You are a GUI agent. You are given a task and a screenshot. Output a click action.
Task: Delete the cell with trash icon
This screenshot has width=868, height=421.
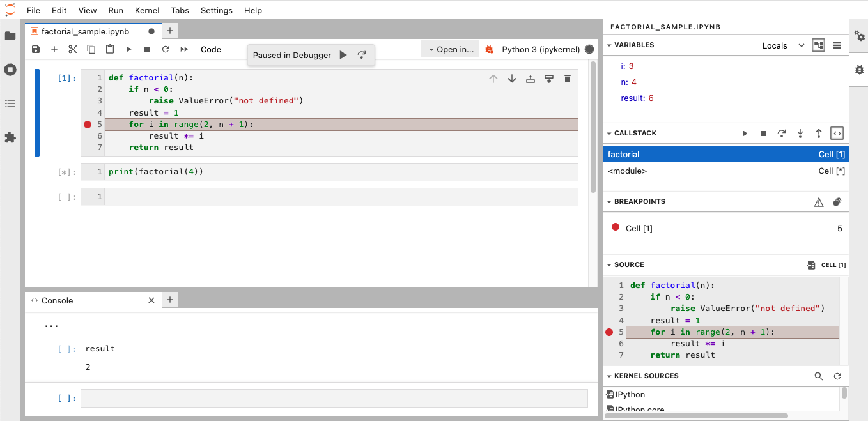pyautogui.click(x=568, y=79)
